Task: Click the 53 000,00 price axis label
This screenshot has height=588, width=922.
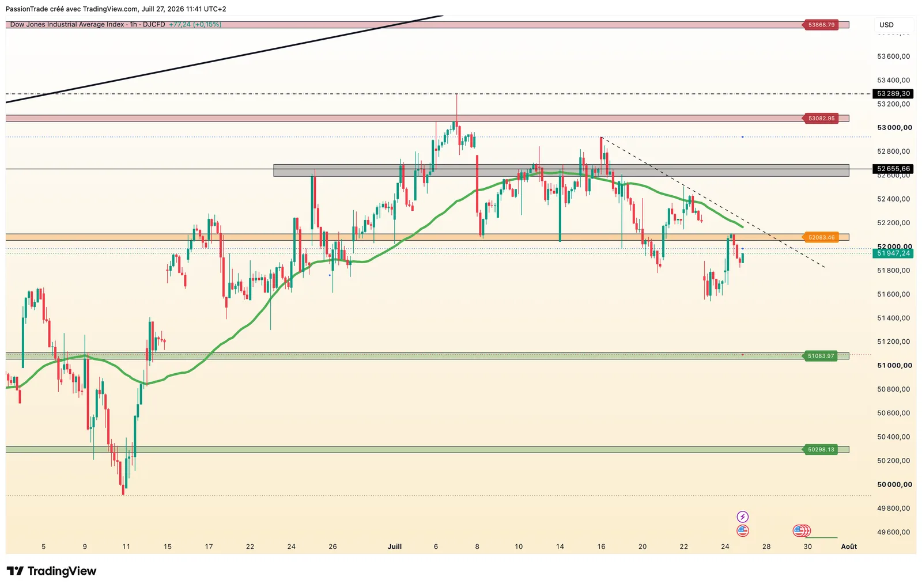Action: 894,128
